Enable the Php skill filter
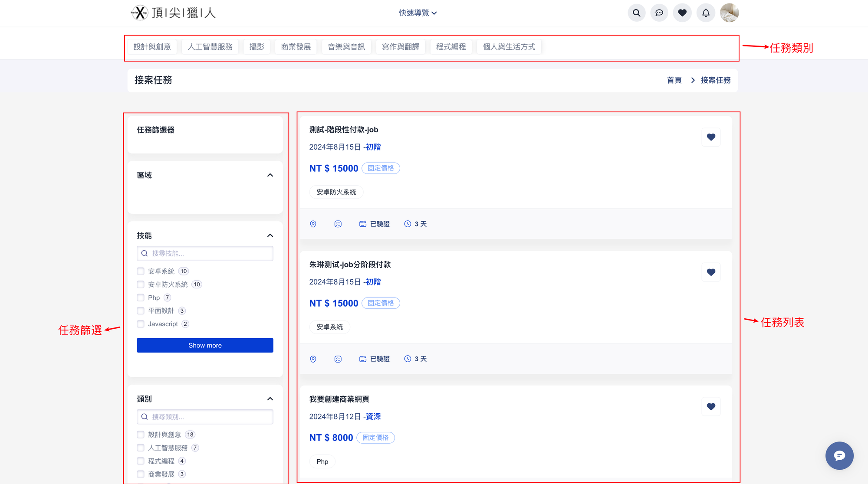868x484 pixels. (141, 298)
